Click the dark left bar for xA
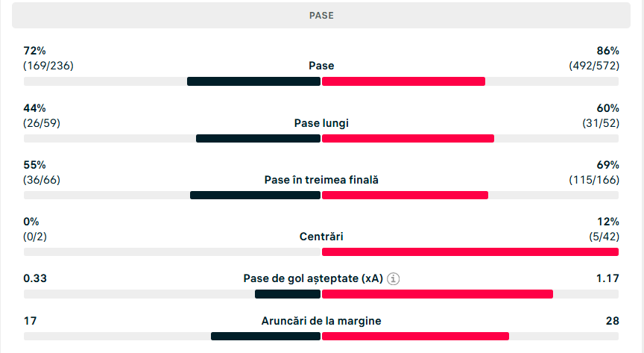Screen dimensions: 644x353 click(287, 294)
